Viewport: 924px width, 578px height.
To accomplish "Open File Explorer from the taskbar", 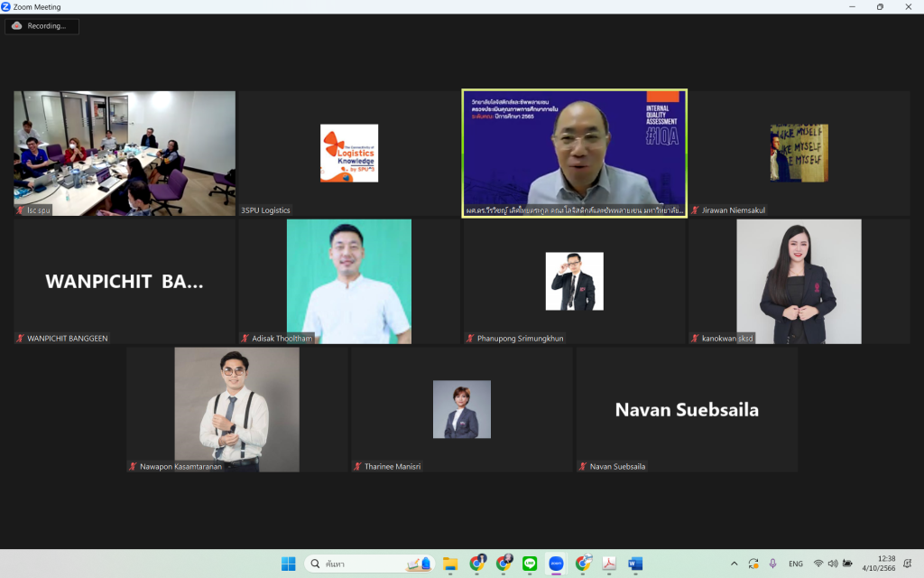I will click(450, 564).
